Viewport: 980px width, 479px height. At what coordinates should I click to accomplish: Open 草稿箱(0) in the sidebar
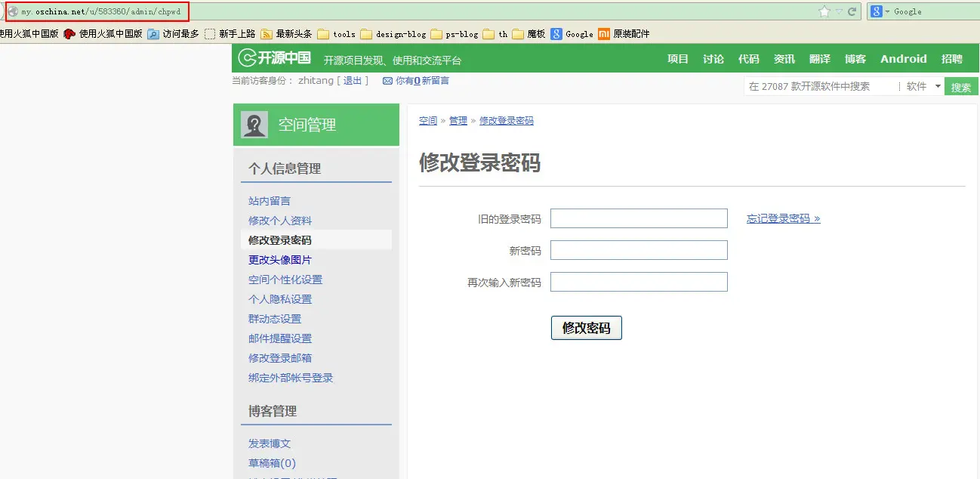[x=272, y=463]
